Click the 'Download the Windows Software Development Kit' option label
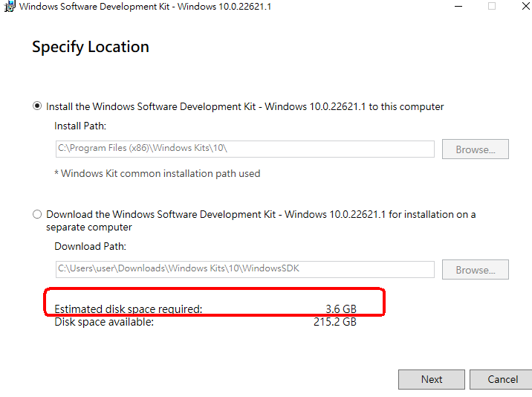This screenshot has height=397, width=532. pos(261,221)
